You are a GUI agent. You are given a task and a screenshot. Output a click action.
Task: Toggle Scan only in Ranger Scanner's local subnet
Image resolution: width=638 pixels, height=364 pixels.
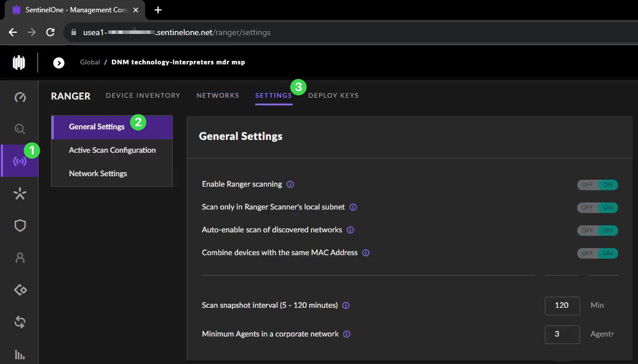click(597, 207)
